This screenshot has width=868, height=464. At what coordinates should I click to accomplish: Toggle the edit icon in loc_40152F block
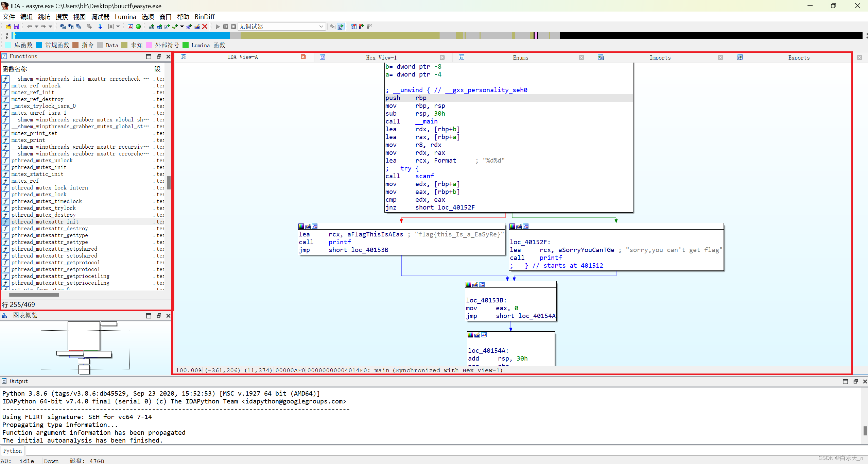point(519,226)
